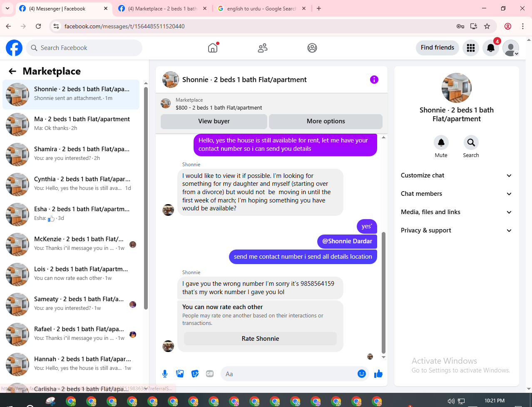Close the Messenger | Facebook tab
Image resolution: width=532 pixels, height=407 pixels.
click(x=106, y=8)
